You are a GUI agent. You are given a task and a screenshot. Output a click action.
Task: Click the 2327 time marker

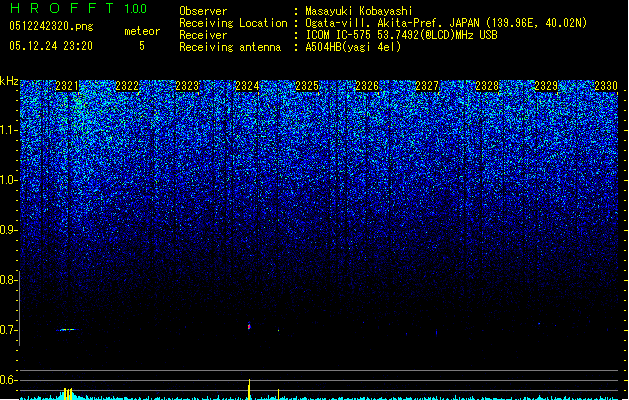(x=427, y=86)
